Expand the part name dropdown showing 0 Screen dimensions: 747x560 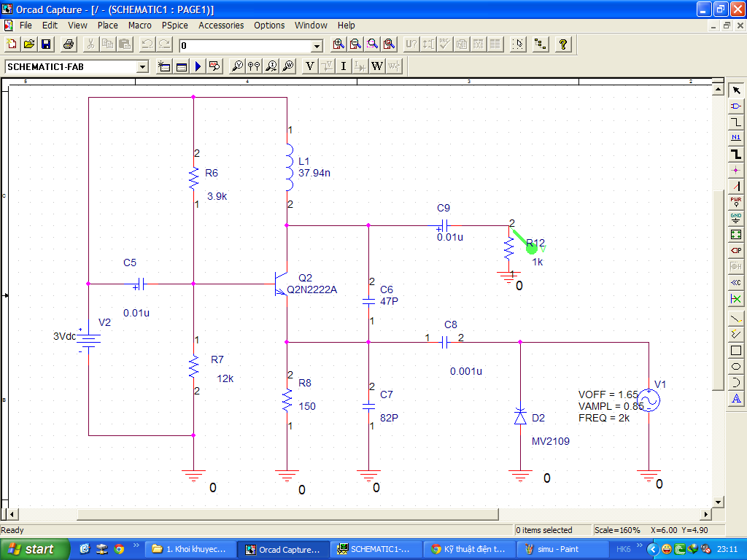coord(317,46)
